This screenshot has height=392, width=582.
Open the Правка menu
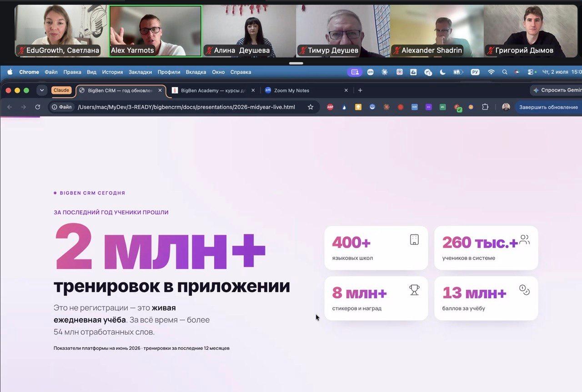tap(72, 72)
